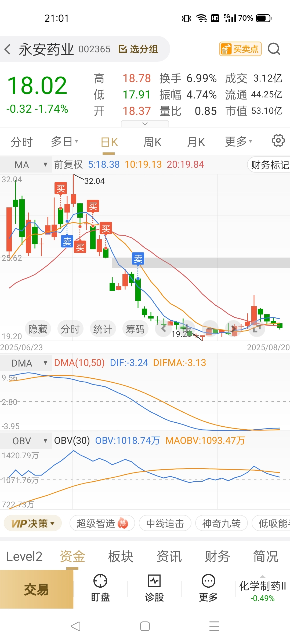Image resolution: width=290 pixels, height=644 pixels.
Task: Tap the 选分组 checkbox icon
Action: click(122, 49)
